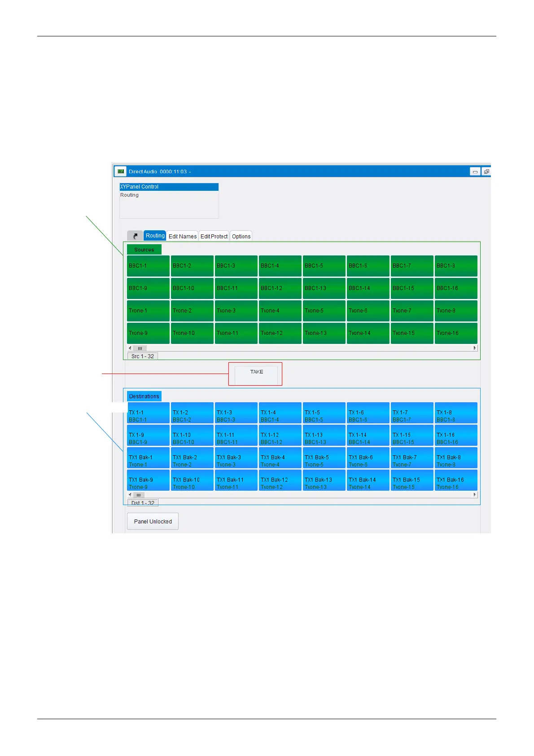Select source Tvone-1
Viewport: 534px width, 756px height.
click(x=148, y=311)
